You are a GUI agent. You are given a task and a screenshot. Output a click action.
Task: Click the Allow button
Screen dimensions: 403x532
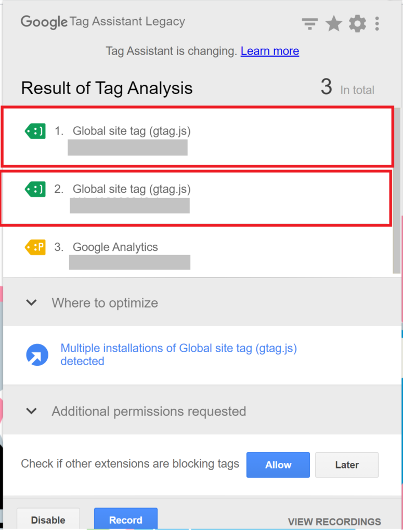pos(278,465)
